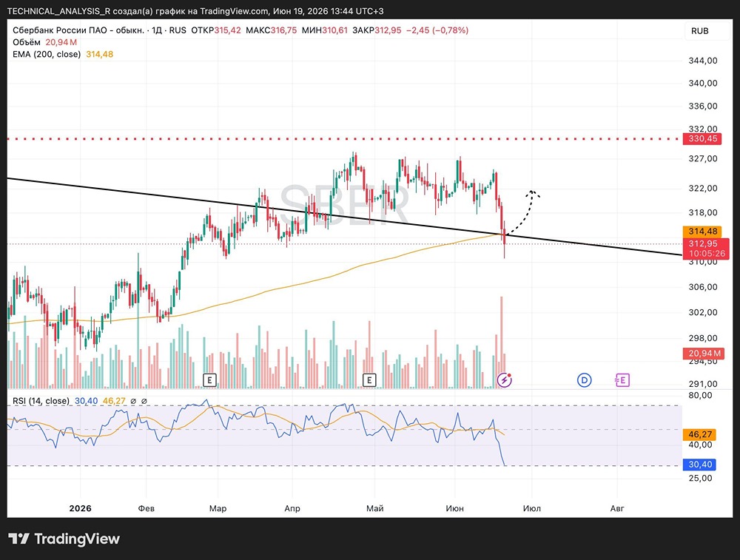Image resolution: width=740 pixels, height=560 pixels.
Task: Click the TradingView logo
Action: (64, 539)
